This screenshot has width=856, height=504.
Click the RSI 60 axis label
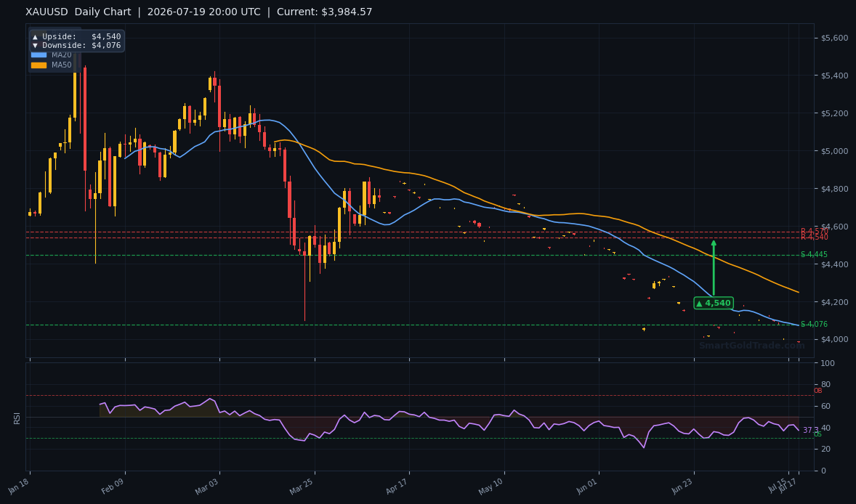tap(825, 407)
